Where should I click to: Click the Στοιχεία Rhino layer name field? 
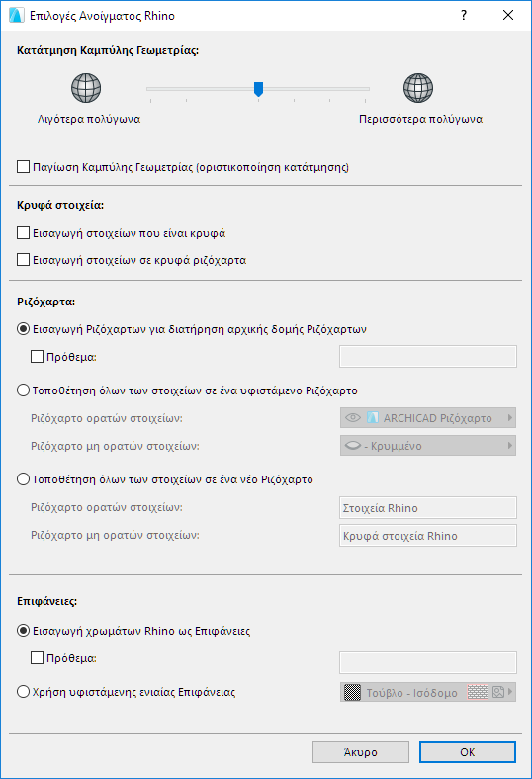pyautogui.click(x=428, y=508)
